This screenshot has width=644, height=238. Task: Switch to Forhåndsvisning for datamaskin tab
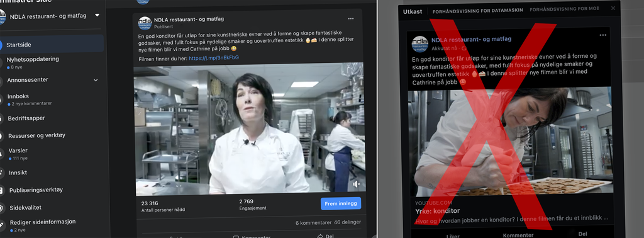[478, 10]
